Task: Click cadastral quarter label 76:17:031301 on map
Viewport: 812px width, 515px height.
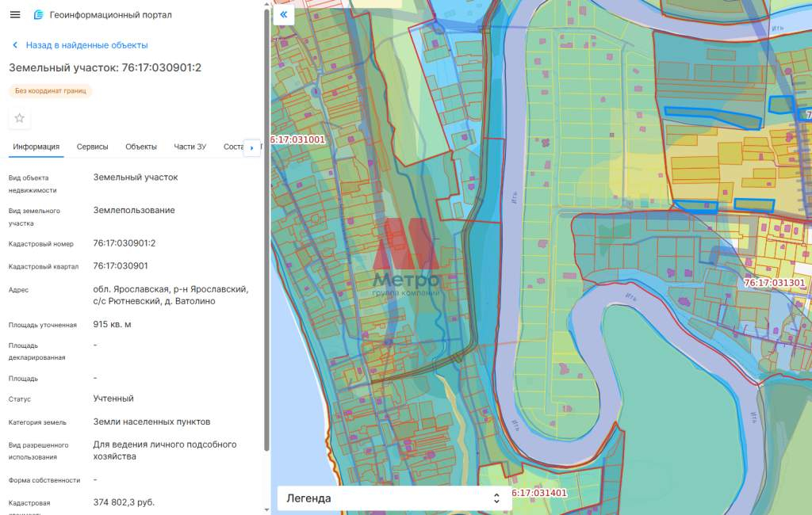Action: (774, 282)
